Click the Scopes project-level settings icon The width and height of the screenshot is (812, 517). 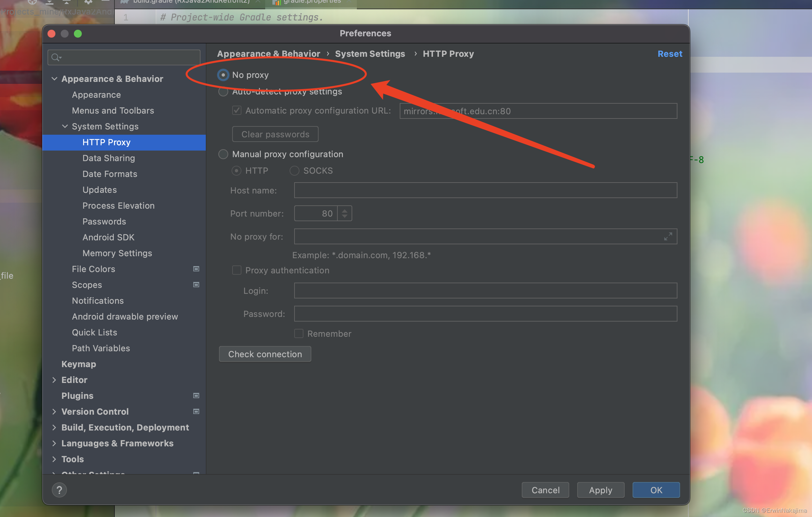coord(196,285)
